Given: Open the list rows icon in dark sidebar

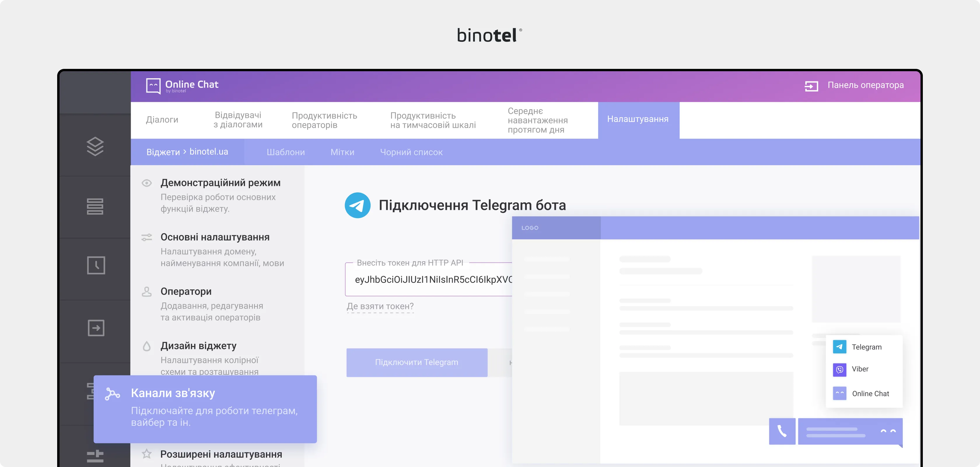Looking at the screenshot, I should pyautogui.click(x=95, y=206).
